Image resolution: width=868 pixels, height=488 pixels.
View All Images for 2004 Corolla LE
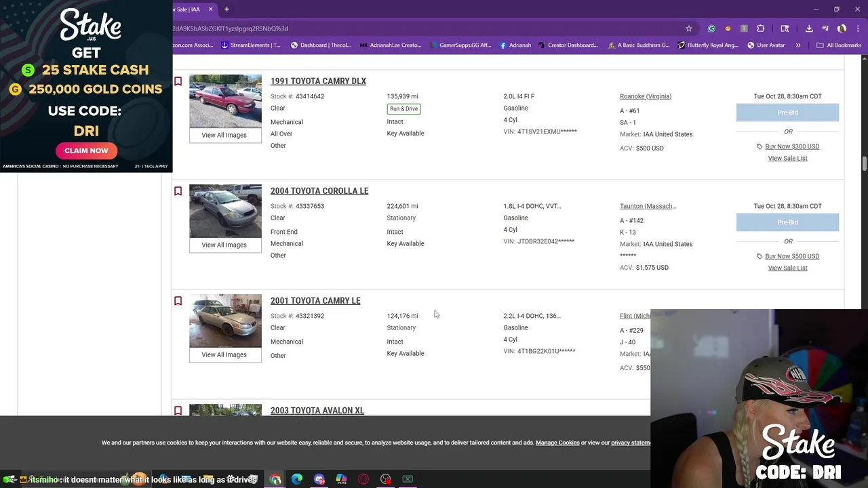pos(224,245)
